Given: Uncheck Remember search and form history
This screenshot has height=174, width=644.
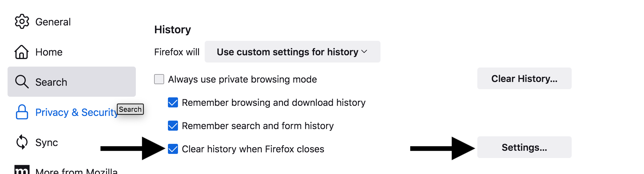Looking at the screenshot, I should (173, 126).
